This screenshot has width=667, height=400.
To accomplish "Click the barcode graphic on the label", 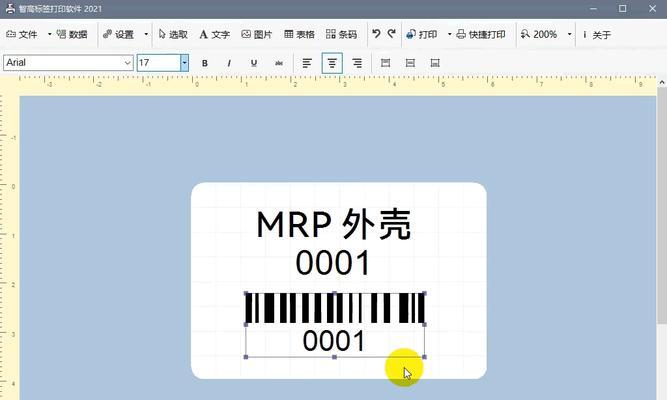I will (x=335, y=308).
